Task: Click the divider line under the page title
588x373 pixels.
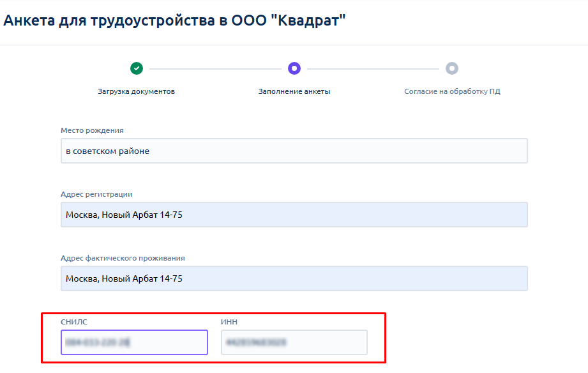Action: [294, 45]
